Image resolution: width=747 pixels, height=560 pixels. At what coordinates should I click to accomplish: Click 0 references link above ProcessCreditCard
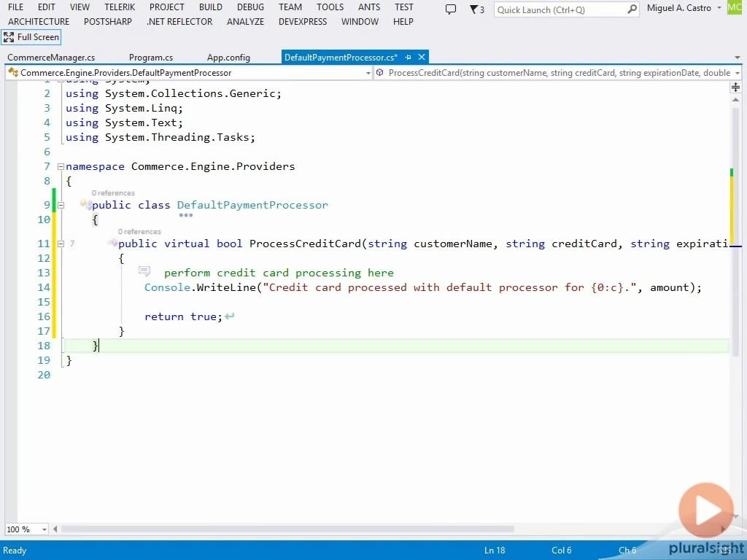[x=139, y=231]
